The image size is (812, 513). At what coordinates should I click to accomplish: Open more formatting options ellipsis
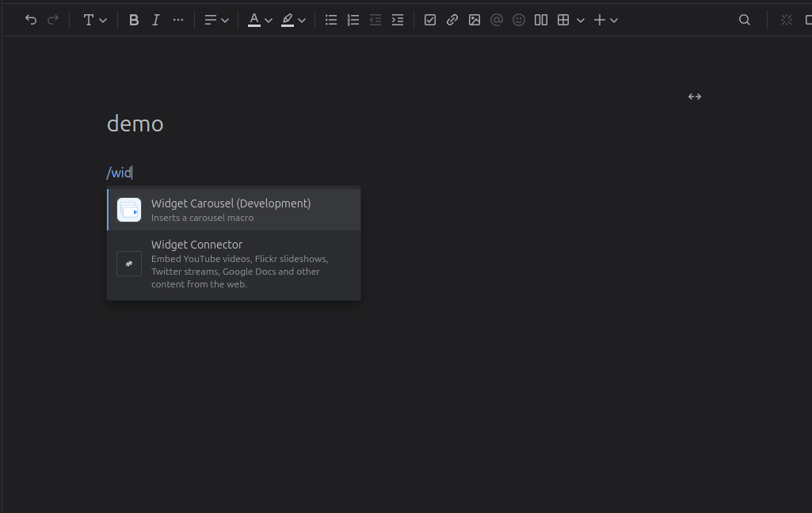[x=178, y=21]
